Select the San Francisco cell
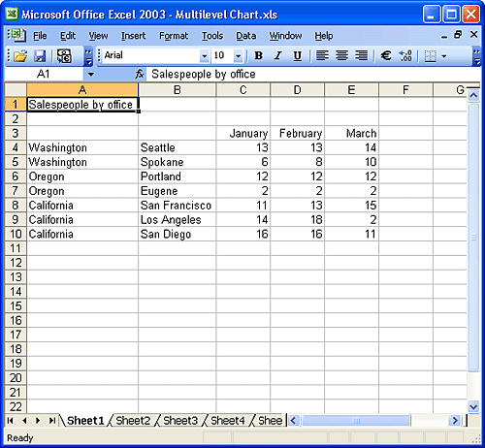The height and width of the screenshot is (448, 485). 177,206
